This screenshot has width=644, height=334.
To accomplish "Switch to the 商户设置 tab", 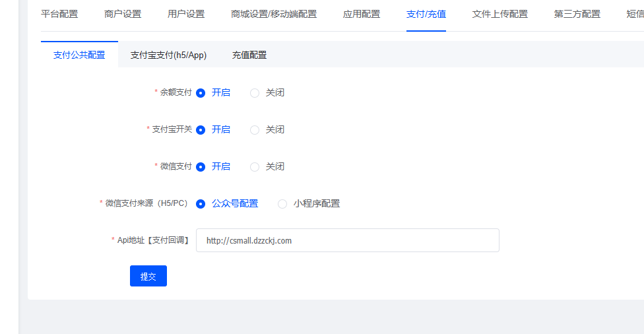I will coord(123,15).
